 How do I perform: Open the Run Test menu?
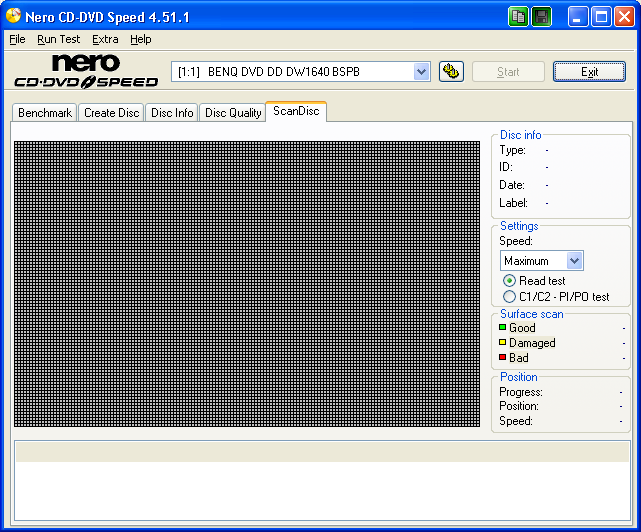click(x=58, y=39)
